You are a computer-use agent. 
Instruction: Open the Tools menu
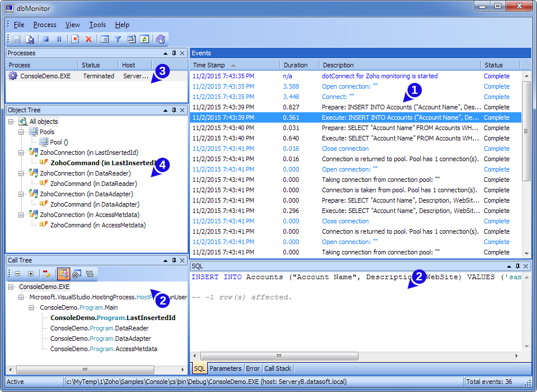(97, 25)
